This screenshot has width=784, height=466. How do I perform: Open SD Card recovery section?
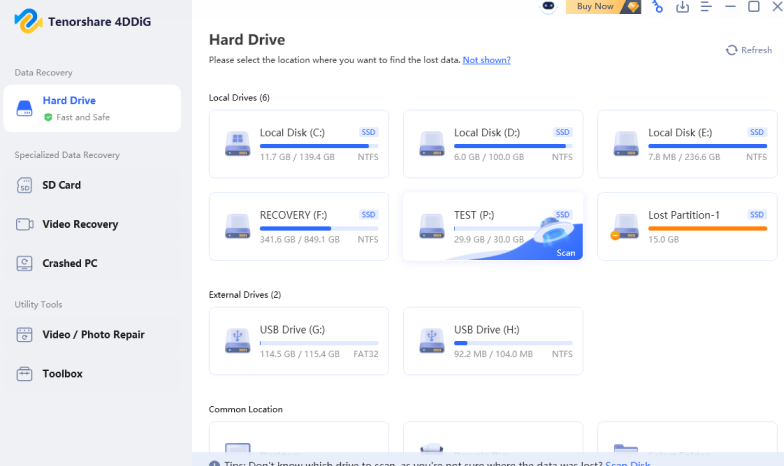tap(92, 185)
